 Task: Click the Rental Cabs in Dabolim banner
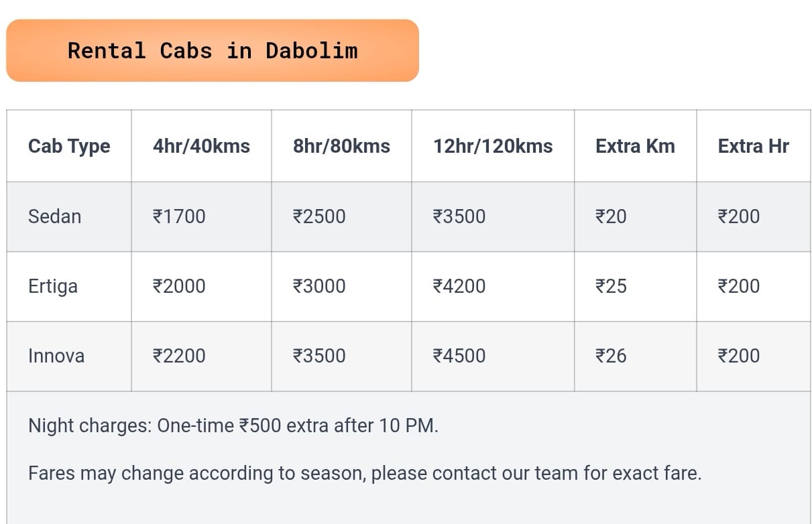[213, 51]
